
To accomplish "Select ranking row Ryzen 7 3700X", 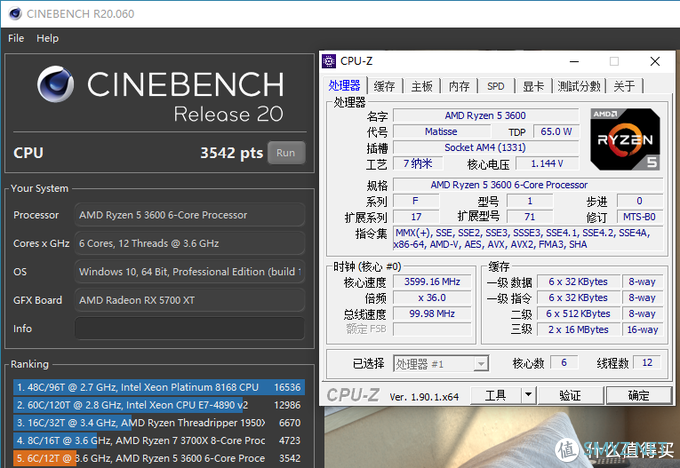I will click(159, 440).
